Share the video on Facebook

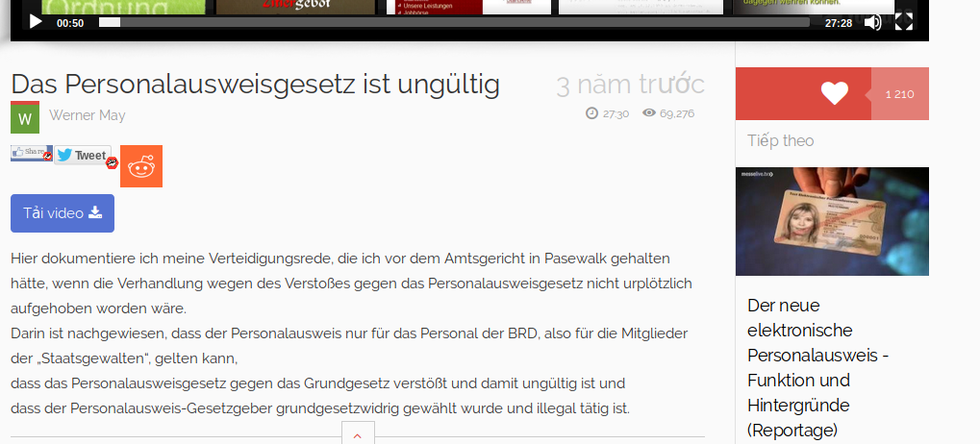(x=30, y=153)
